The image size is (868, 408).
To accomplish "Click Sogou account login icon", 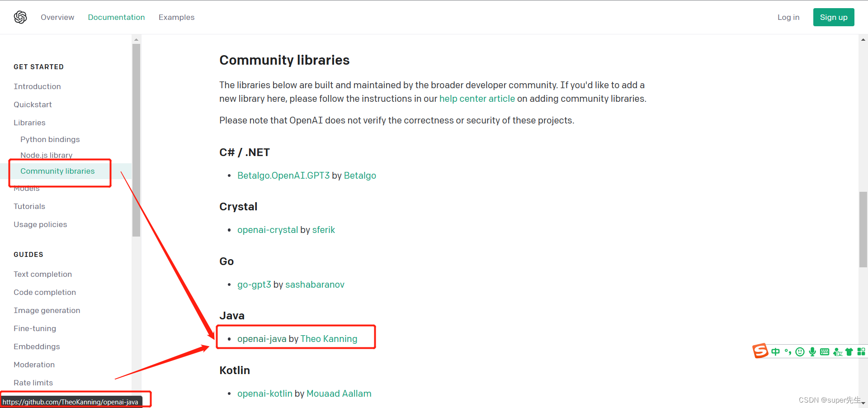I will 838,352.
